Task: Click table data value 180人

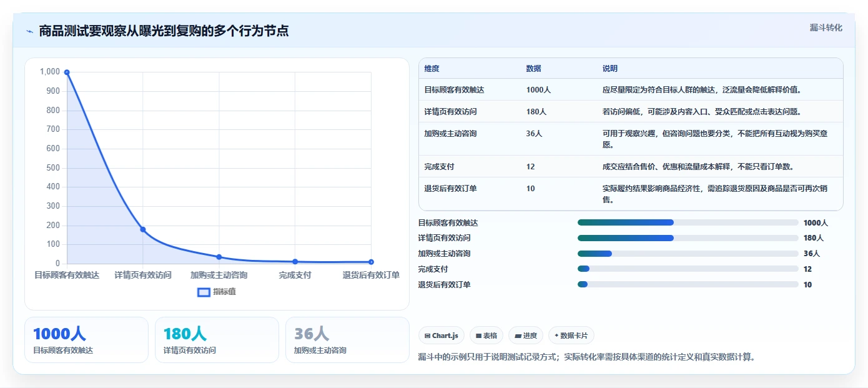Action: [536, 112]
